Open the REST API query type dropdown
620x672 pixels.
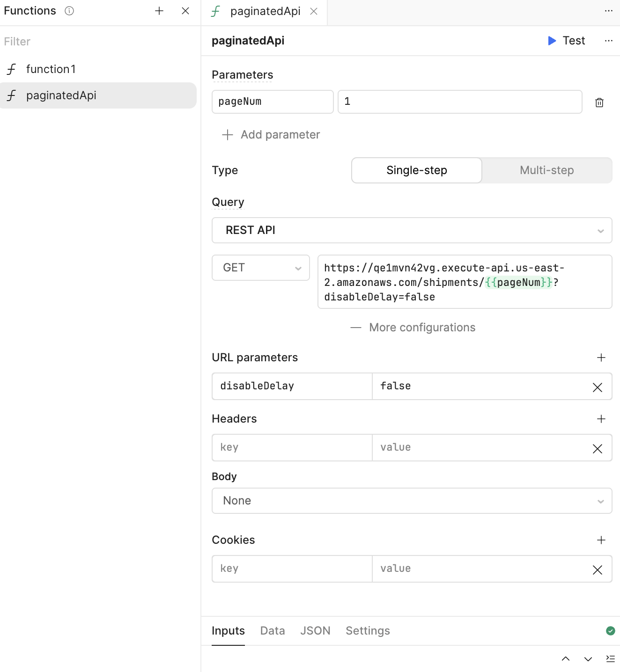tap(412, 230)
